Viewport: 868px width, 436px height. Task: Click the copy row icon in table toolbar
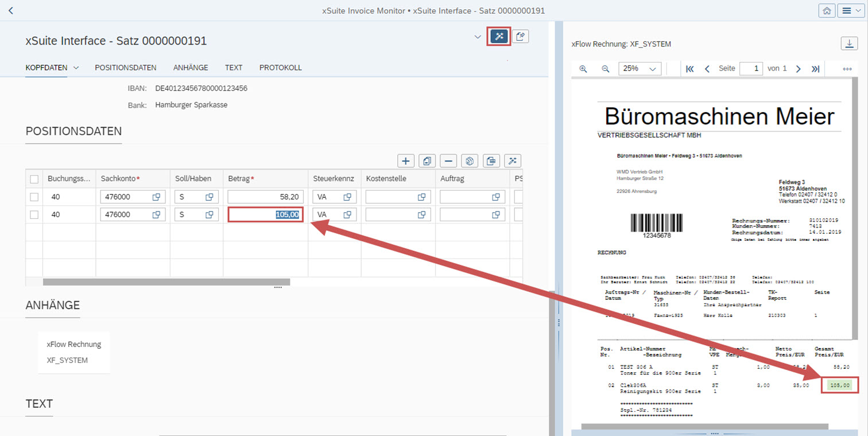click(427, 161)
